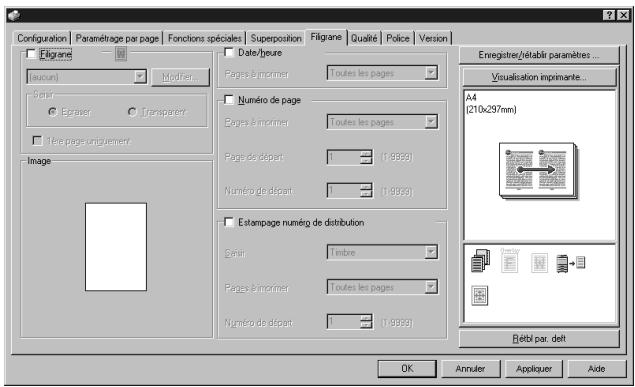635x387 pixels.
Task: Open the (aucun) watermark dropdown
Action: tap(87, 77)
